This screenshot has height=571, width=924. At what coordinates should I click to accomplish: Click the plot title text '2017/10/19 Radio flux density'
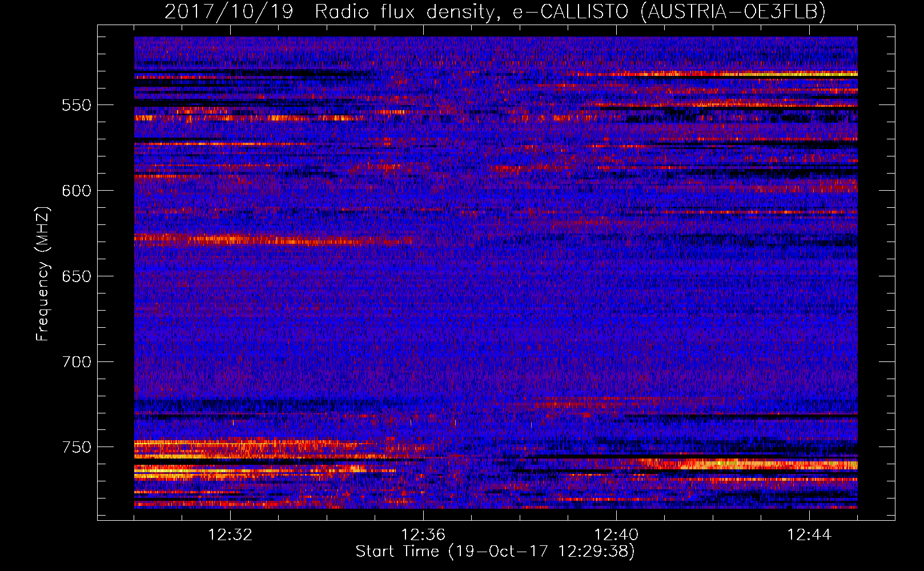(330, 11)
